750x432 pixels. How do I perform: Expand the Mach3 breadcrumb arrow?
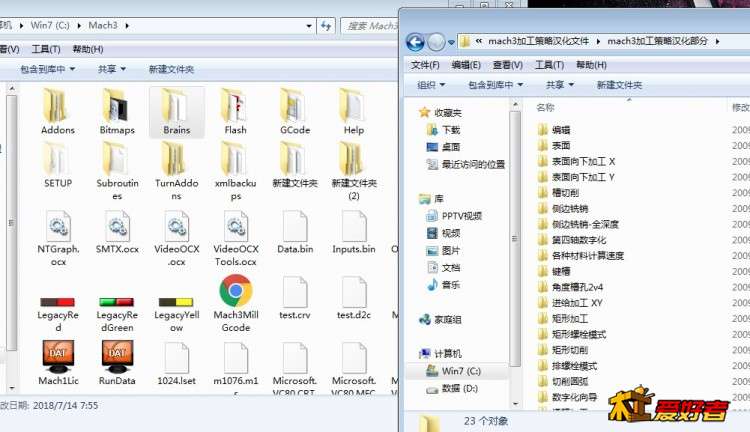click(x=127, y=26)
